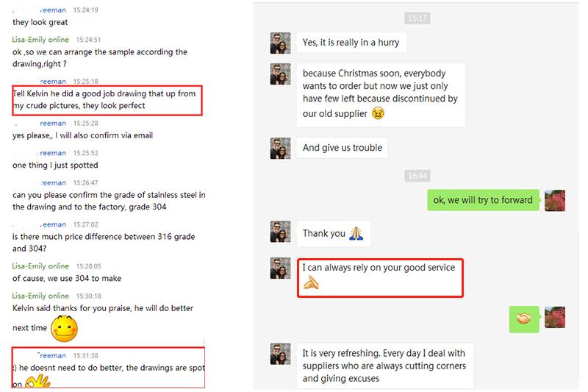Open flower avatar beside 'ok, we will try to forward'

(x=555, y=200)
